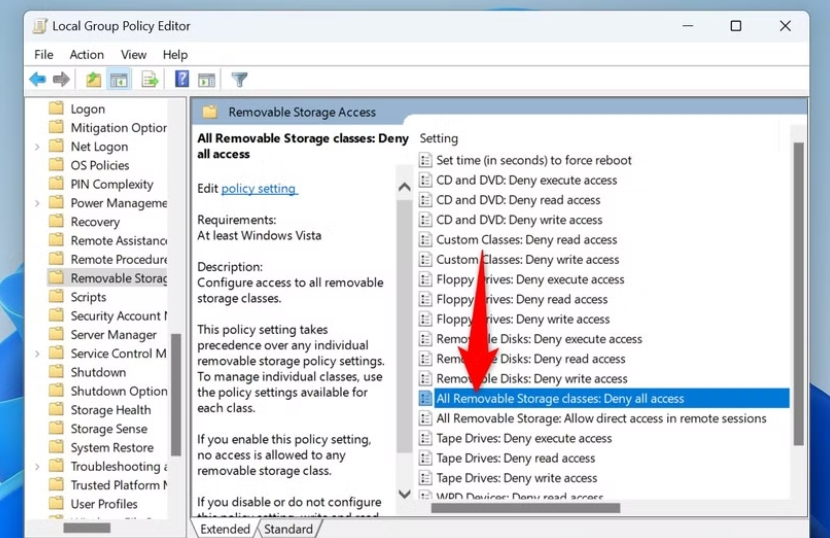Click the Filter funnel toolbar icon
830x538 pixels.
[239, 80]
